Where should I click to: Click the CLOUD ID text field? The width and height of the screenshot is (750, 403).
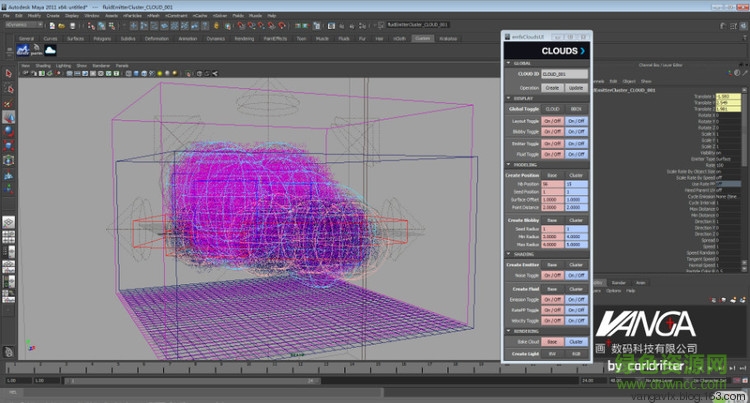point(563,74)
